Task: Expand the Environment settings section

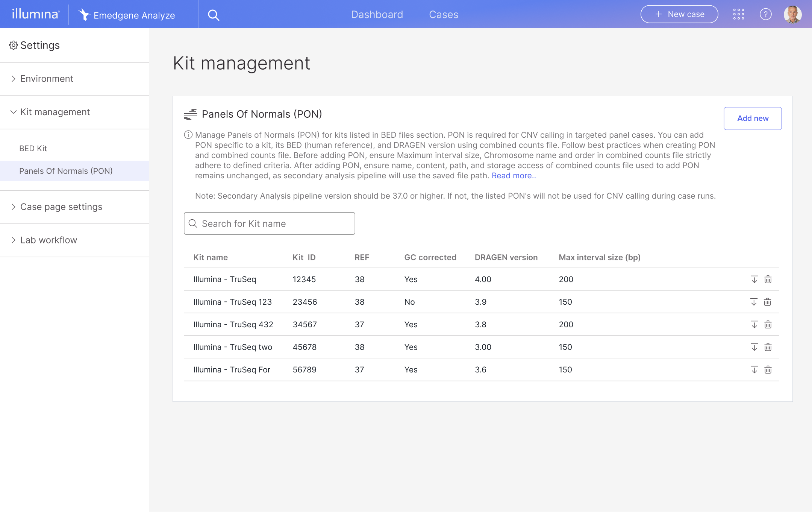Action: [x=74, y=79]
